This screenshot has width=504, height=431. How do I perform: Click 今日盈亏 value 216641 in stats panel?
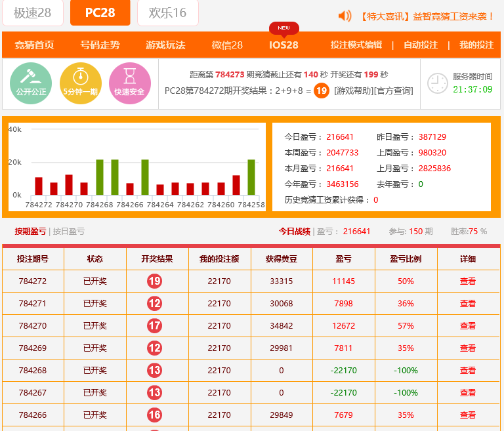tap(340, 137)
